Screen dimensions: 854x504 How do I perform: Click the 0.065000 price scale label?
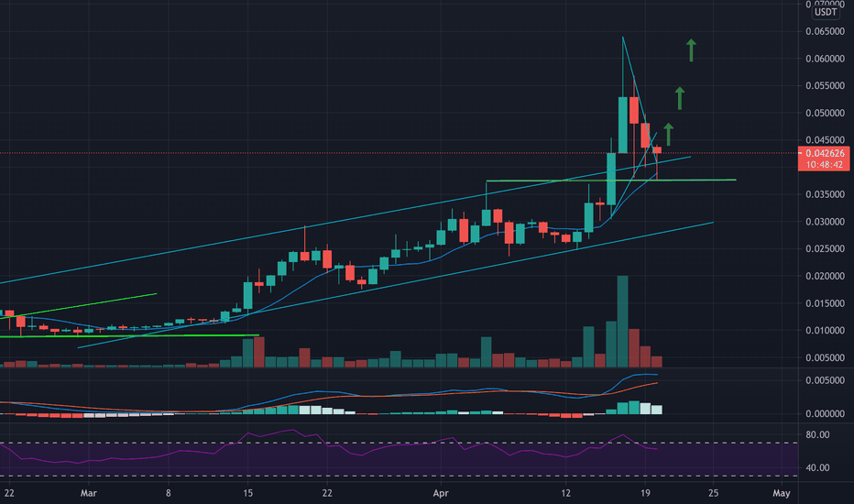[x=825, y=31]
